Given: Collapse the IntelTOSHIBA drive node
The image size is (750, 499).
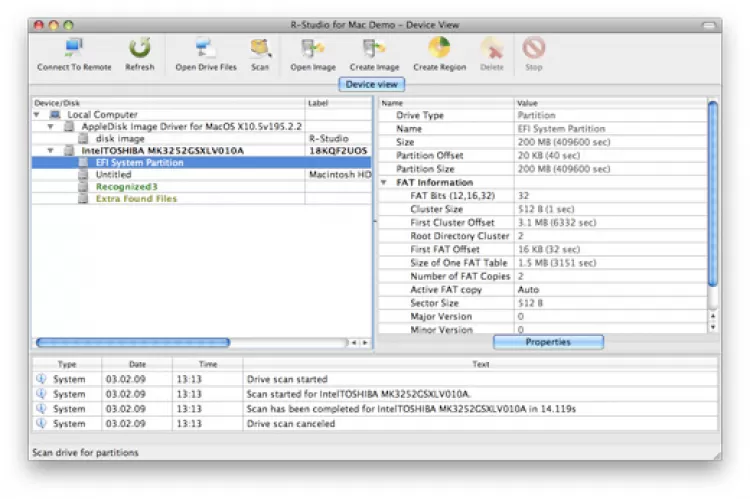Looking at the screenshot, I should tap(49, 151).
